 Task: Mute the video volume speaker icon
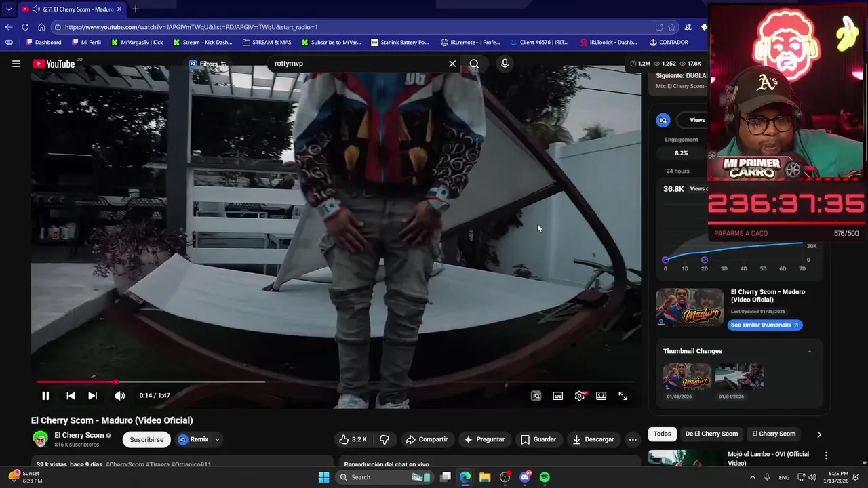[119, 396]
